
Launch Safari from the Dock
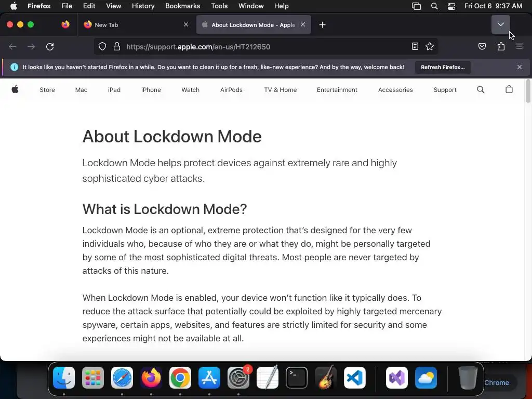pos(122,378)
